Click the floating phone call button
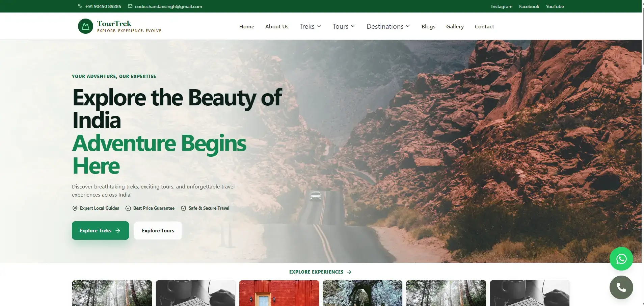 [x=621, y=287]
